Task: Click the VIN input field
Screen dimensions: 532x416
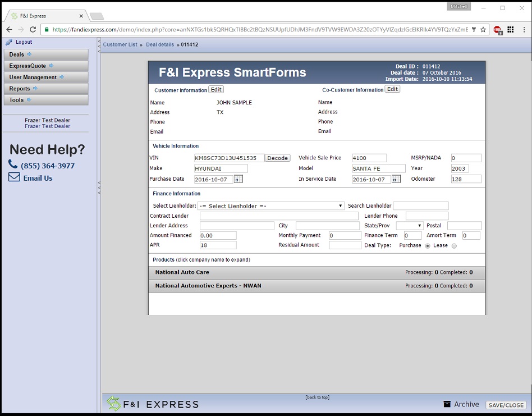Action: (230, 158)
